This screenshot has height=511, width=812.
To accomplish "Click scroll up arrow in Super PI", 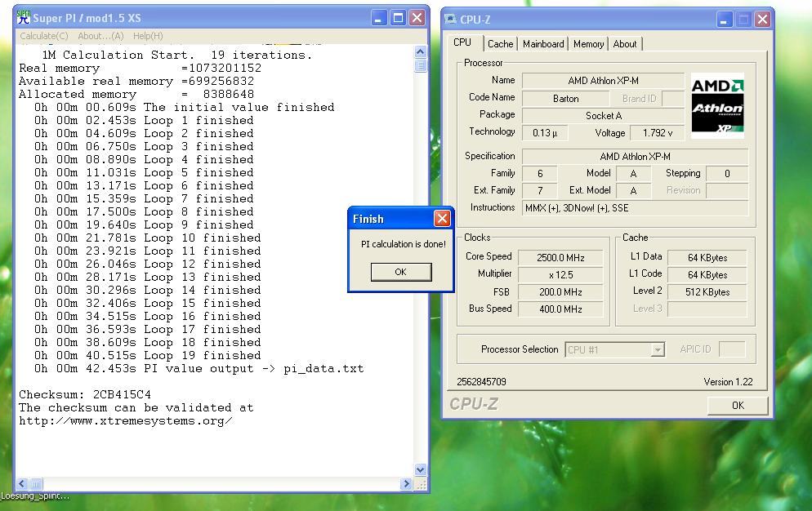I will point(421,51).
